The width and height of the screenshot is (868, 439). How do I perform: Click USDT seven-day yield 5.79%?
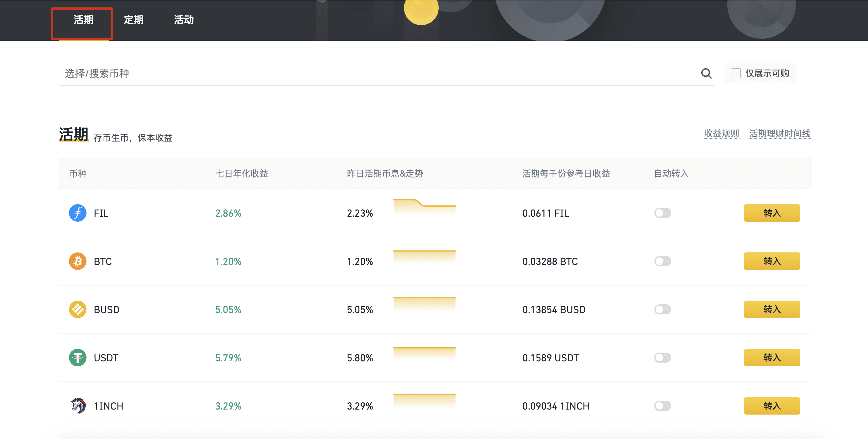[x=228, y=358]
